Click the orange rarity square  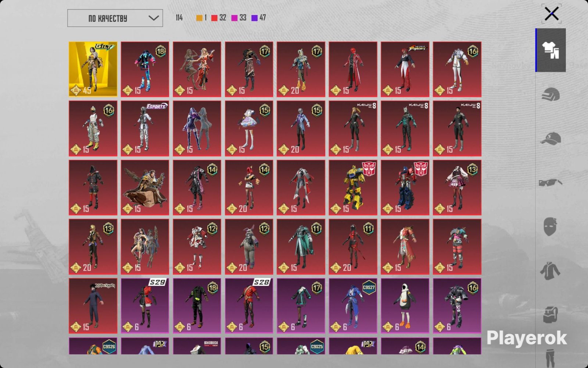[199, 18]
